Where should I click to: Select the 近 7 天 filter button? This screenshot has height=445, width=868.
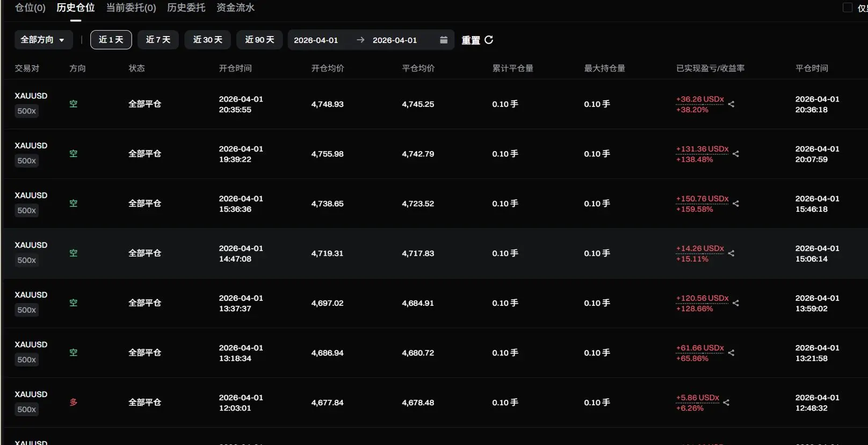(x=158, y=40)
